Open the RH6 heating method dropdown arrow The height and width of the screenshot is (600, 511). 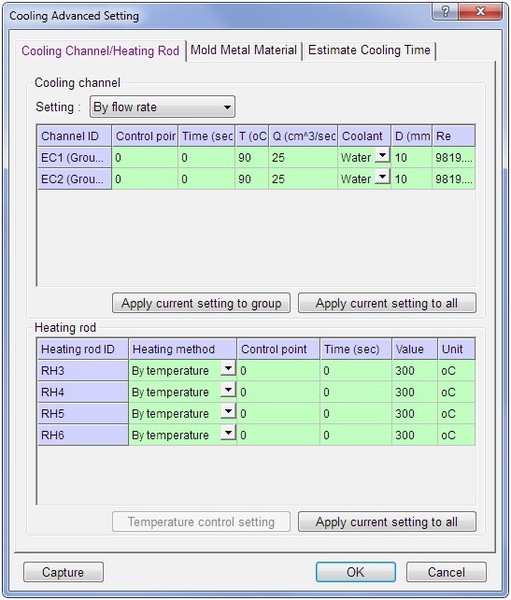point(228,433)
